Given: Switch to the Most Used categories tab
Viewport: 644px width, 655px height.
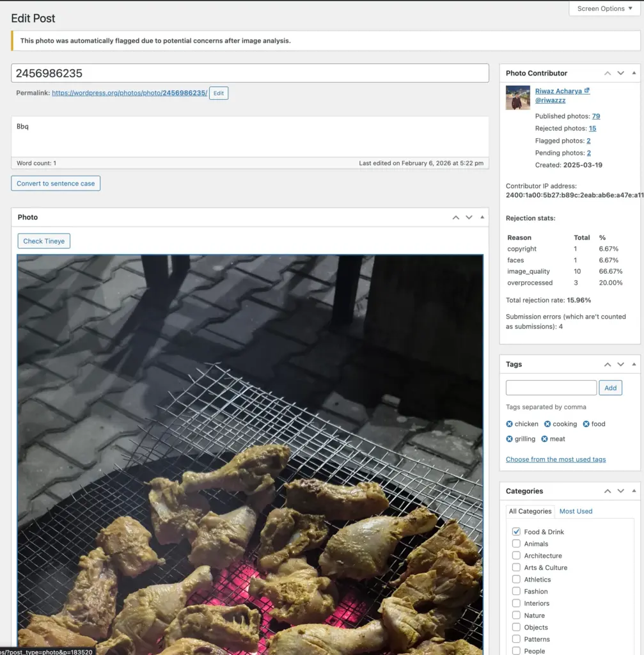Looking at the screenshot, I should pos(576,511).
